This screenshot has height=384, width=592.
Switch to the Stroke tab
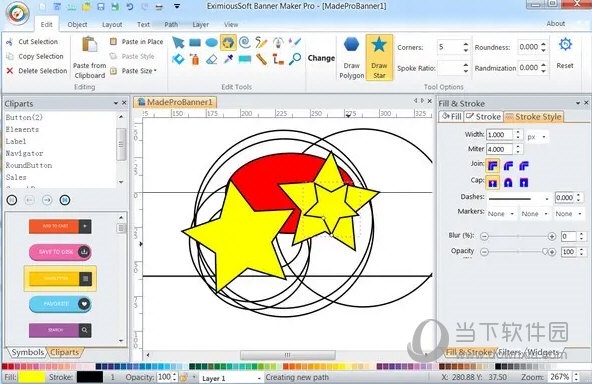[x=484, y=117]
